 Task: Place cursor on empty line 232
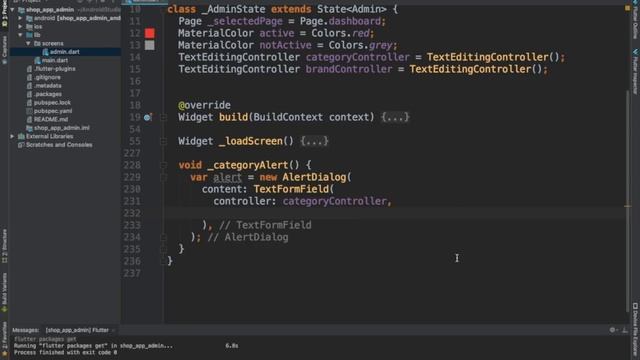click(x=396, y=213)
